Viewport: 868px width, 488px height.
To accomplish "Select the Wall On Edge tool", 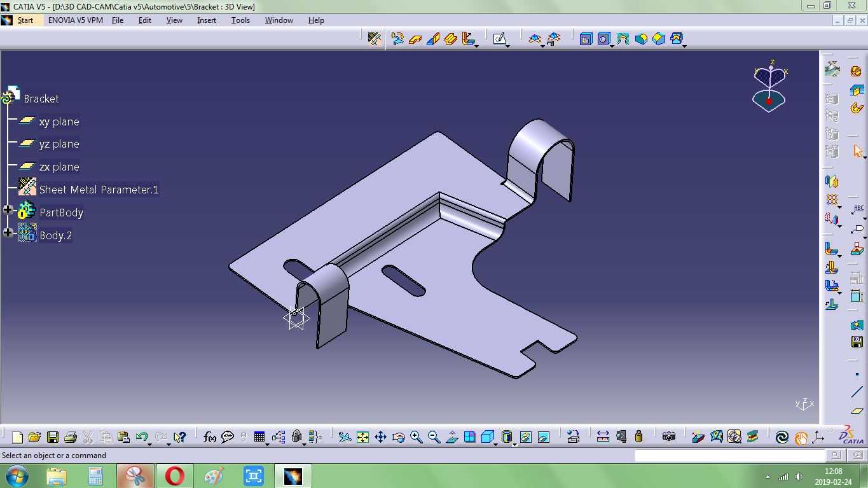I will pos(433,39).
